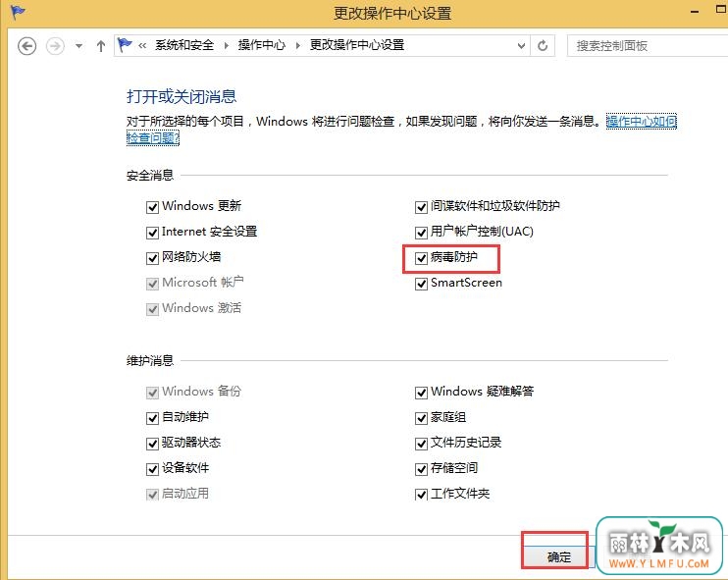Select 更改操作中心设置 breadcrumb
This screenshot has height=580, width=728.
click(x=357, y=45)
